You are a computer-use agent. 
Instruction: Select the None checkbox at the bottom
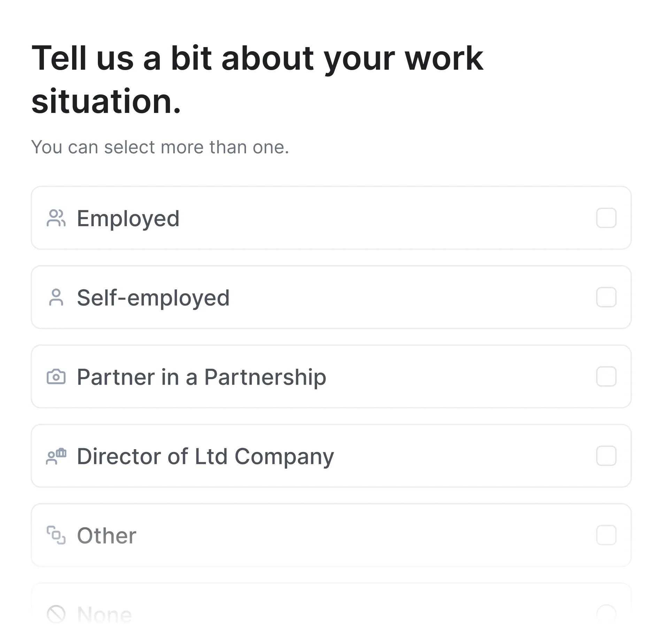click(606, 614)
